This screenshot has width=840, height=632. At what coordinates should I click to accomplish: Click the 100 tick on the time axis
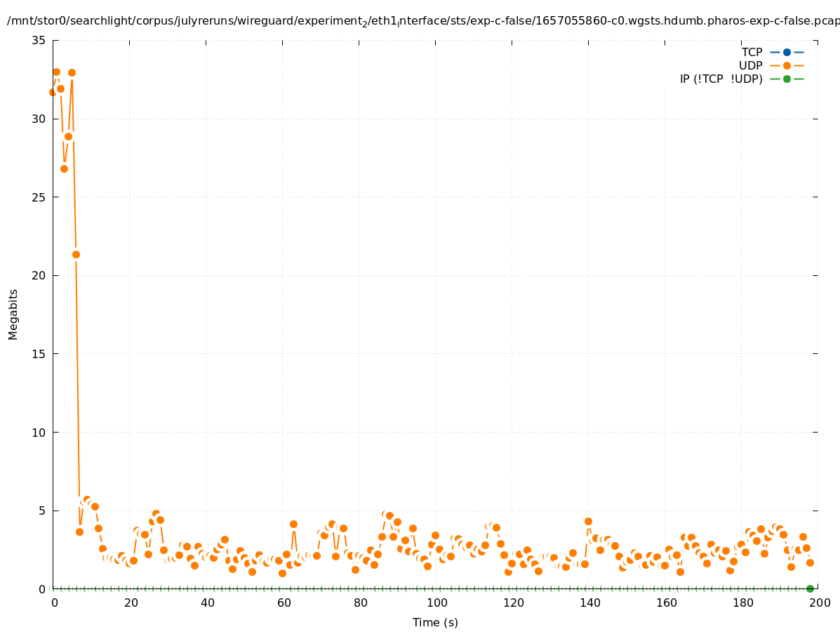pos(437,603)
